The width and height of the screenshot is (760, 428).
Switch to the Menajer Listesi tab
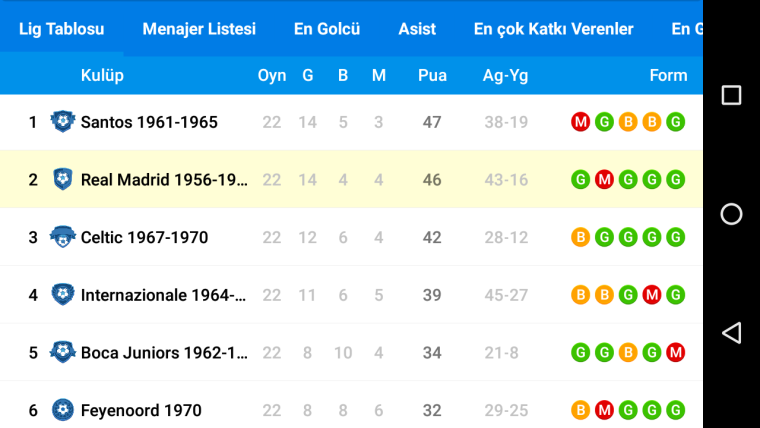(199, 29)
